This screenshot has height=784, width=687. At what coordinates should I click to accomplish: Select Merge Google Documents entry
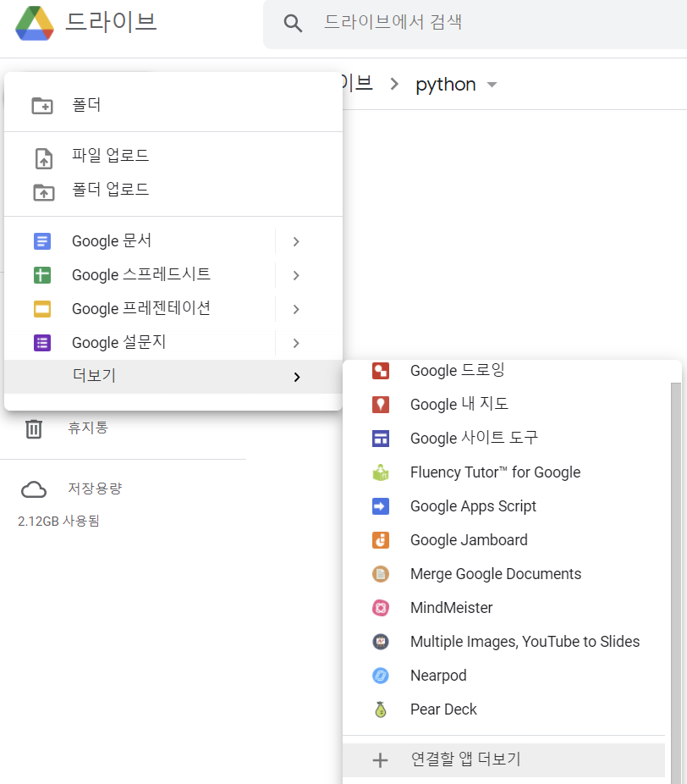504,573
